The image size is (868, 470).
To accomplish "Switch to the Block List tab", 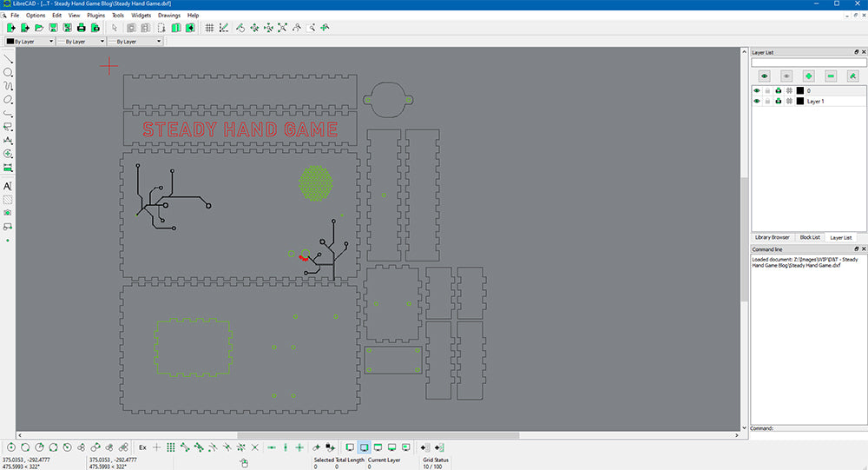I will pyautogui.click(x=809, y=237).
